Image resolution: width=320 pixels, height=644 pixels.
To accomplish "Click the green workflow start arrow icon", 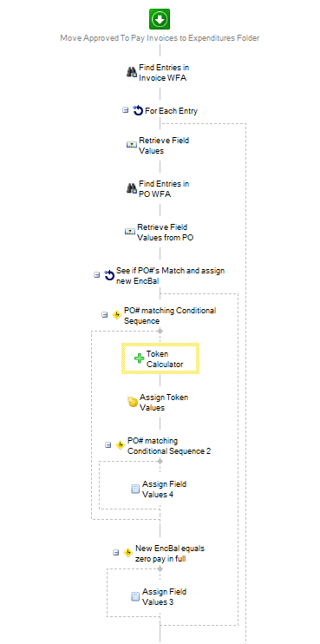I will click(x=160, y=19).
